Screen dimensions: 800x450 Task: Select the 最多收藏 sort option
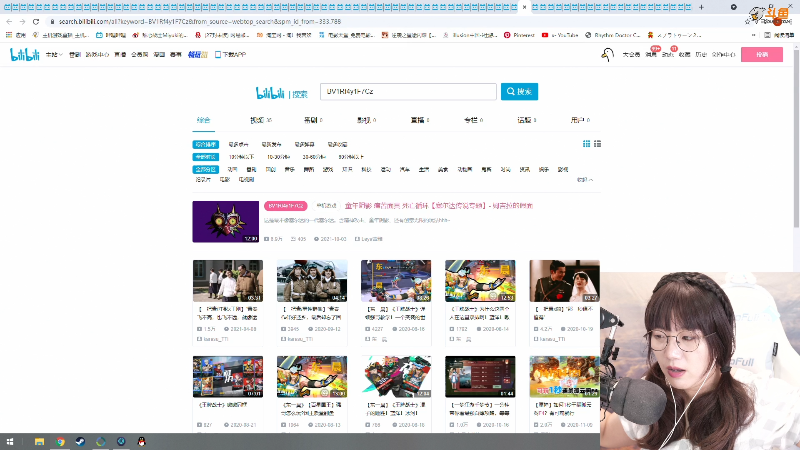337,144
